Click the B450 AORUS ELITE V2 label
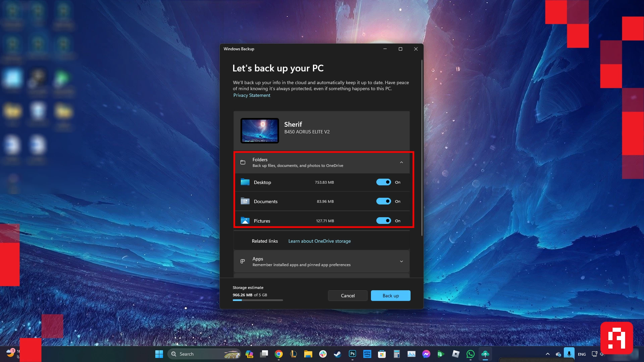Image resolution: width=644 pixels, height=362 pixels. [307, 132]
